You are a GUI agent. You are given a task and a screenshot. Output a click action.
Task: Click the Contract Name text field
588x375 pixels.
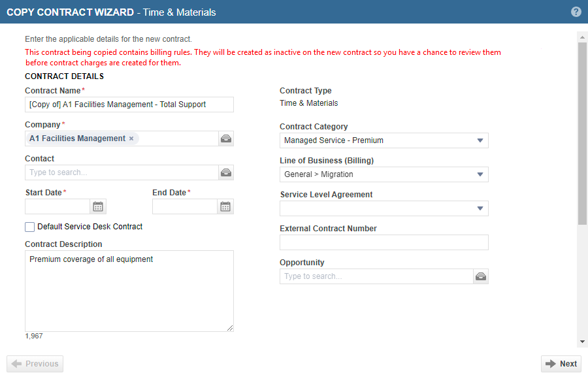pos(129,105)
